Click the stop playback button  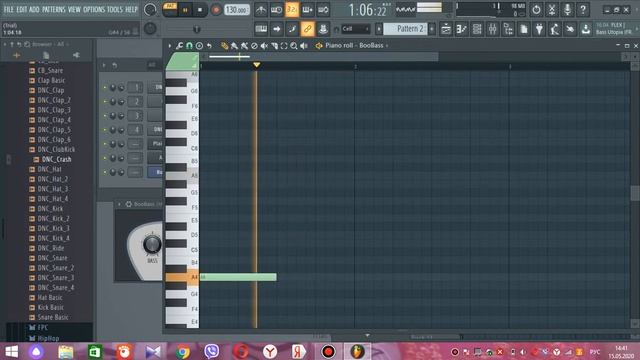tap(200, 10)
